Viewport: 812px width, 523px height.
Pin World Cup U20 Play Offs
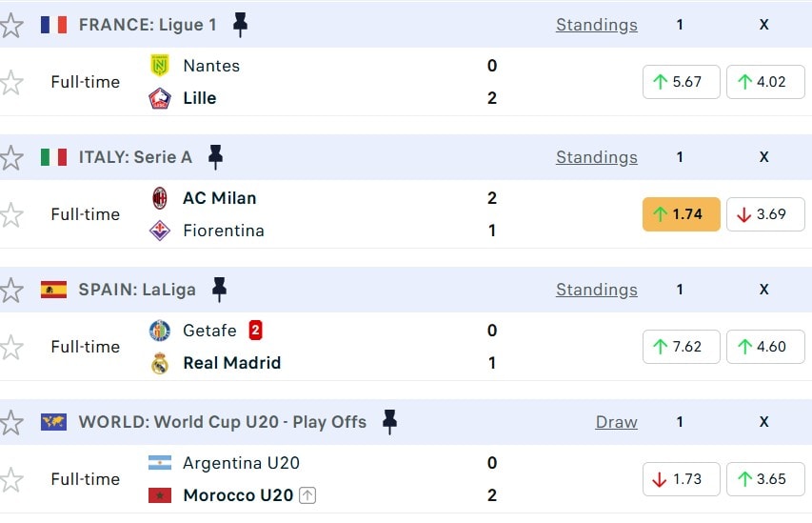click(x=388, y=422)
